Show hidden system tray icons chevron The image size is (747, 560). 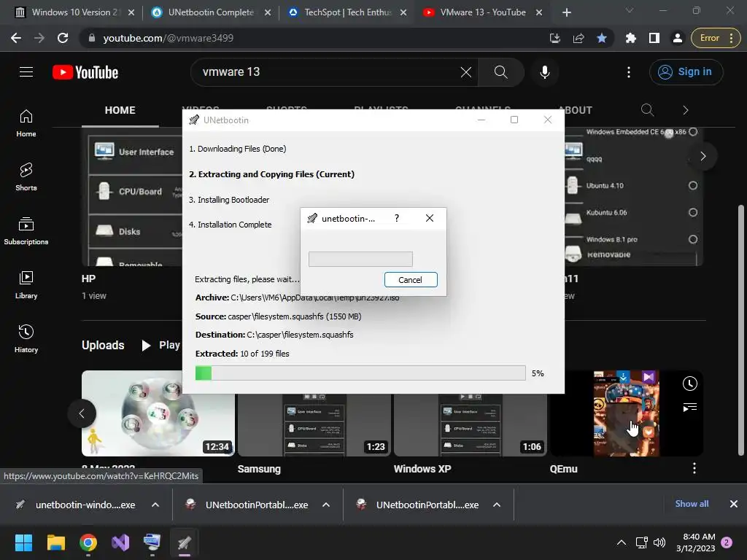[622, 542]
